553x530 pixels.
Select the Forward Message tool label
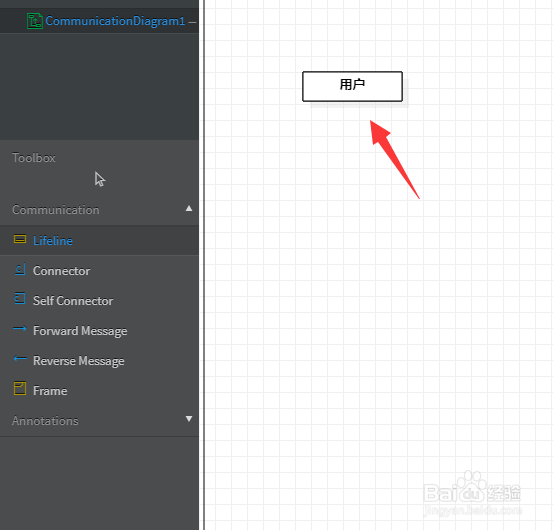[80, 331]
